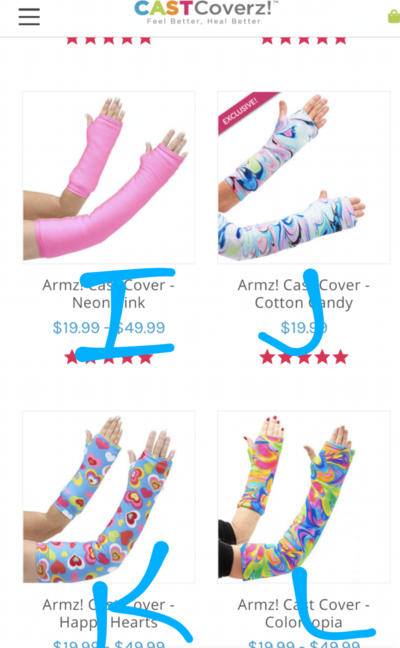
Task: Click the top-left row of red stars
Action: click(109, 40)
